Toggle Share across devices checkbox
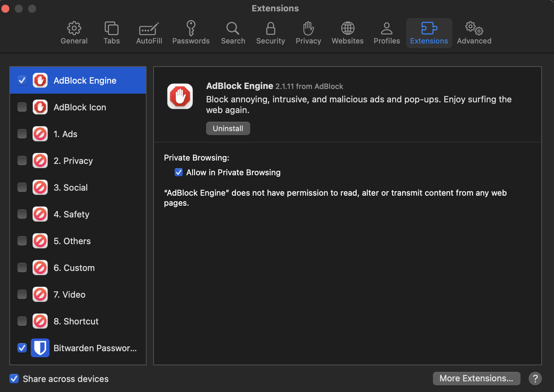The width and height of the screenshot is (554, 392). point(14,379)
